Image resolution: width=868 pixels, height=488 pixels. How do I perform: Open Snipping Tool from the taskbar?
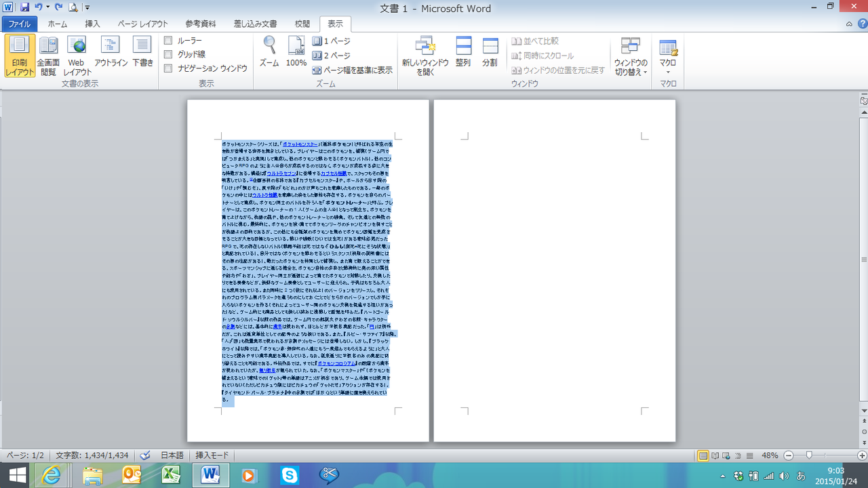[x=330, y=476]
